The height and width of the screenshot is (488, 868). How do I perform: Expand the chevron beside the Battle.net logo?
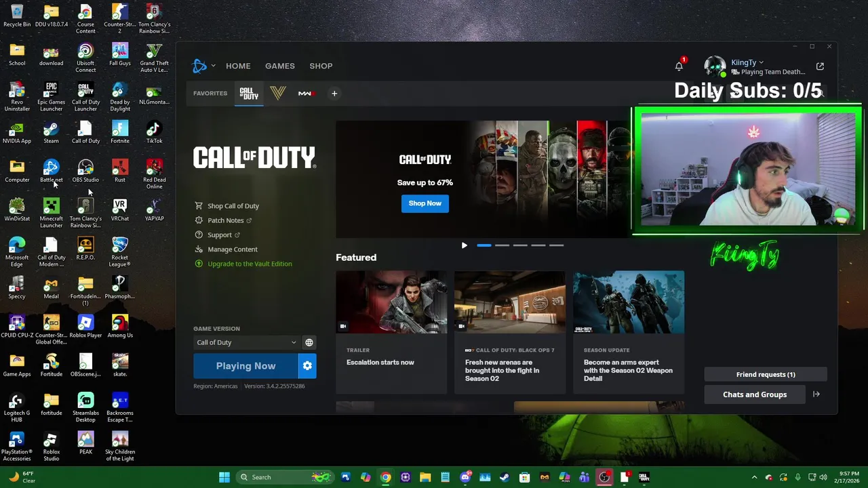213,66
